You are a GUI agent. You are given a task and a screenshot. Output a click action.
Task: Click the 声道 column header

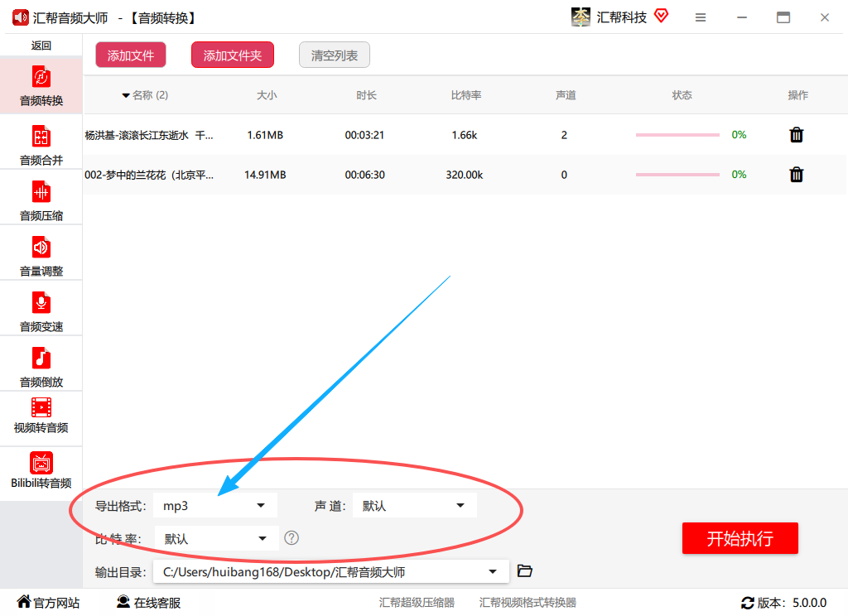tap(566, 95)
